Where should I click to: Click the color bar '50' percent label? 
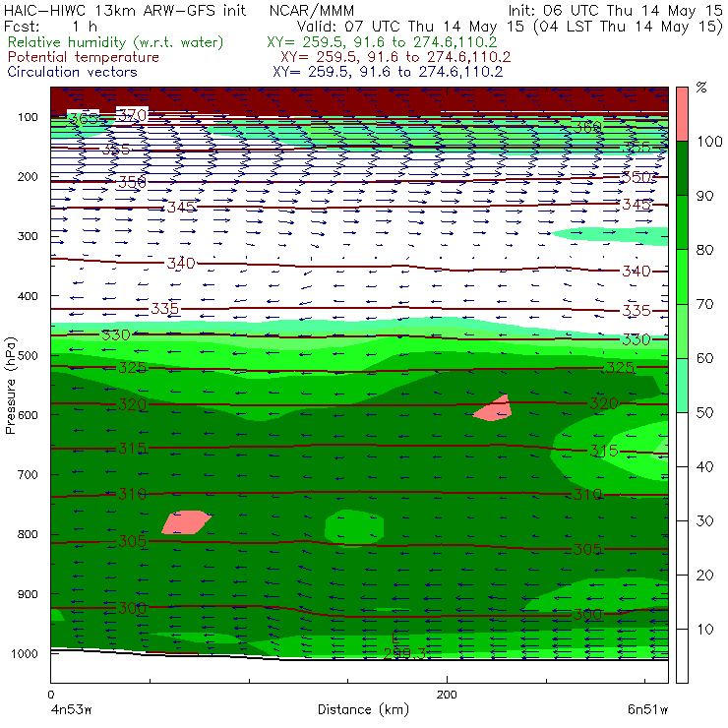point(704,413)
